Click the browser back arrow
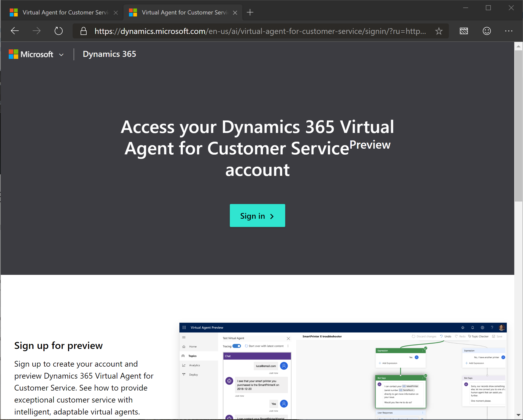 point(15,31)
